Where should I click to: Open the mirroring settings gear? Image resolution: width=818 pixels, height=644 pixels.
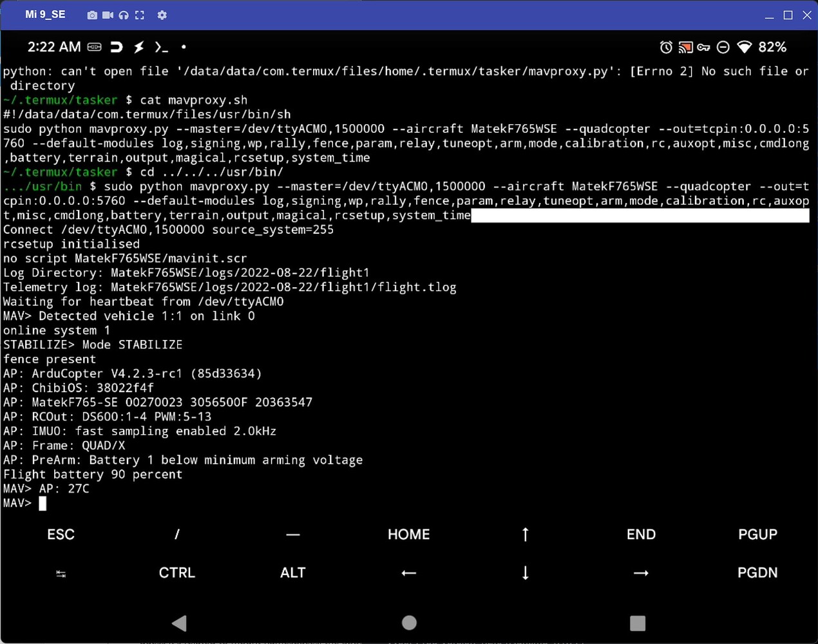coord(162,15)
